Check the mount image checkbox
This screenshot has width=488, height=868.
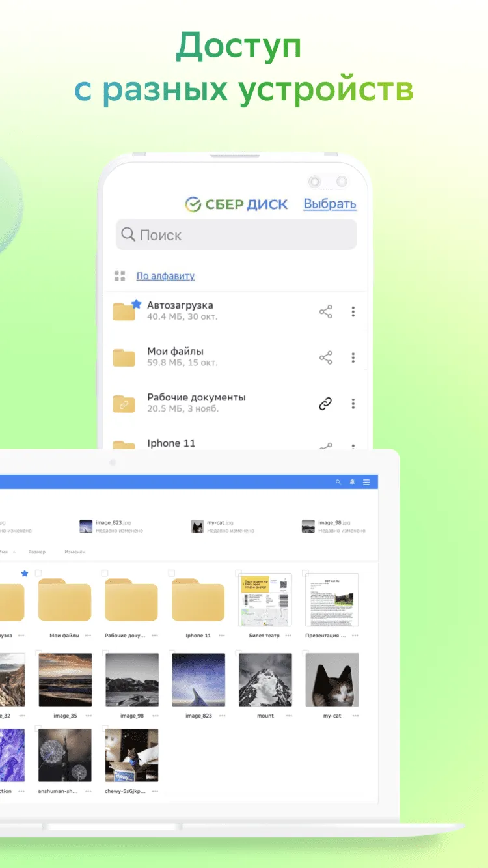(x=239, y=652)
